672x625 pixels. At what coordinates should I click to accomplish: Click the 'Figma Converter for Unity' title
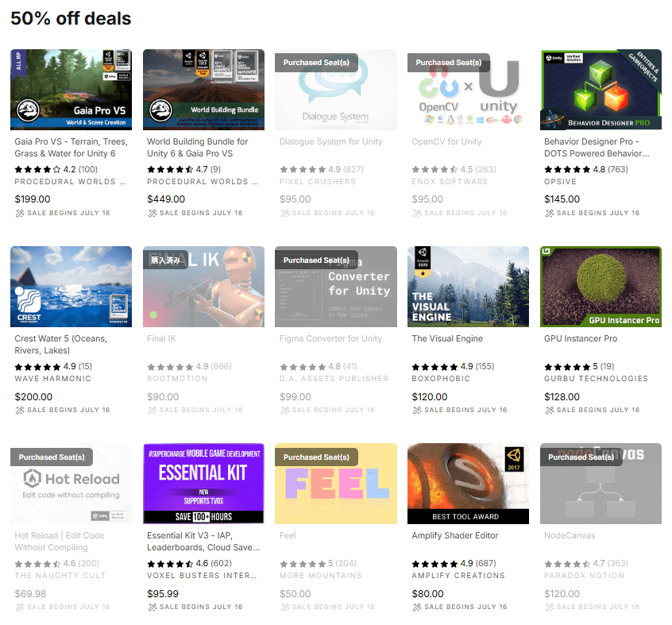coord(330,339)
